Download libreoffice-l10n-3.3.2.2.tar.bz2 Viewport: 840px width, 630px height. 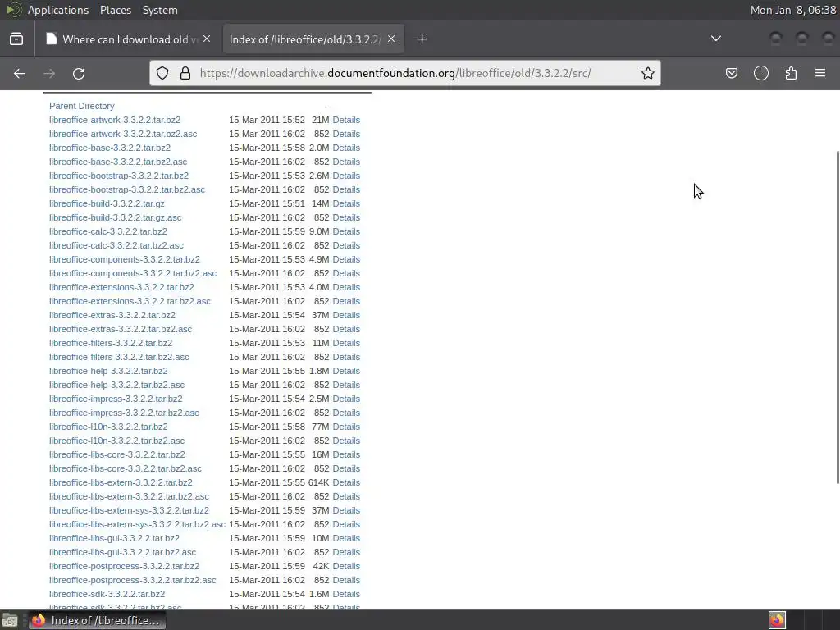[109, 427]
